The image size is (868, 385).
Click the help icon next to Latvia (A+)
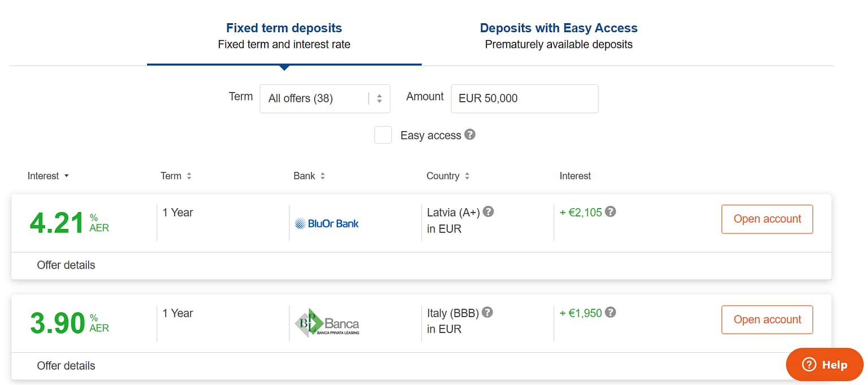click(x=487, y=211)
